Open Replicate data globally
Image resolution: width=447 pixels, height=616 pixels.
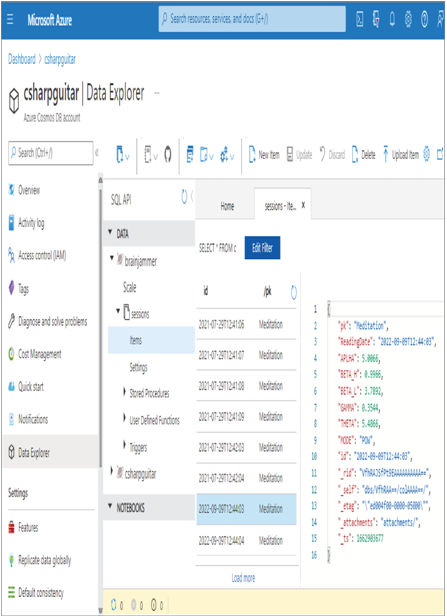click(39, 560)
